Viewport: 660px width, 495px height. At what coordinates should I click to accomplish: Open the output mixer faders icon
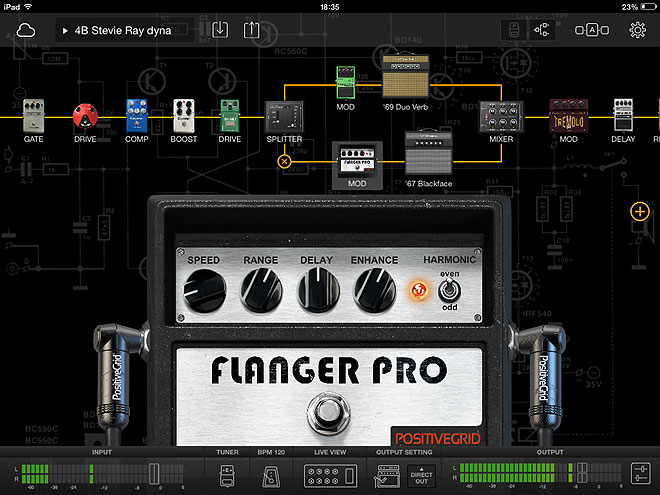pyautogui.click(x=641, y=473)
